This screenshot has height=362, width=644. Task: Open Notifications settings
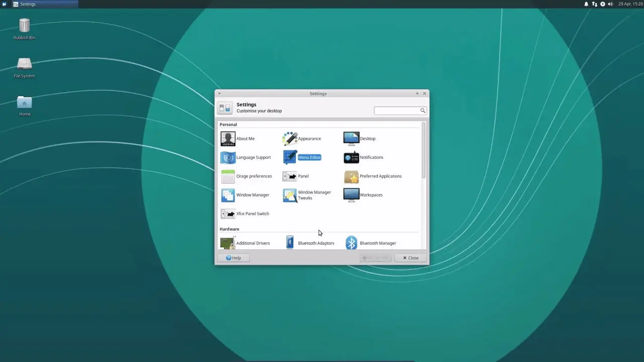pos(364,157)
